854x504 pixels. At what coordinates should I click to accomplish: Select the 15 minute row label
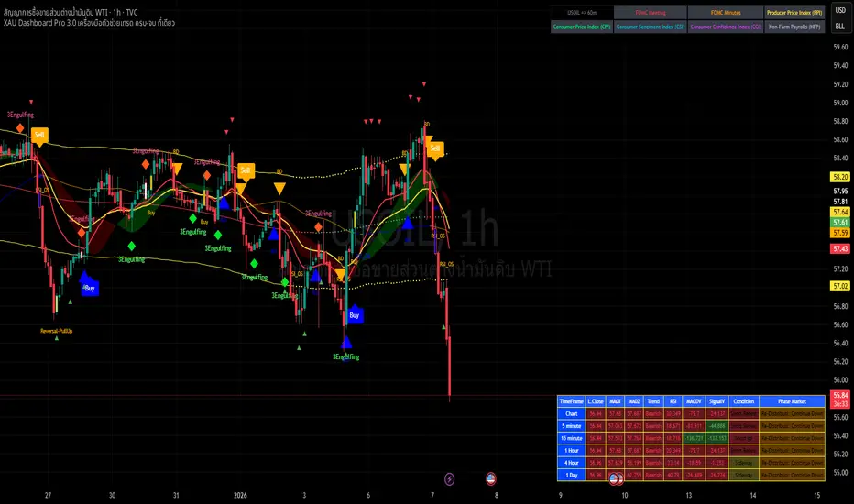(x=572, y=438)
